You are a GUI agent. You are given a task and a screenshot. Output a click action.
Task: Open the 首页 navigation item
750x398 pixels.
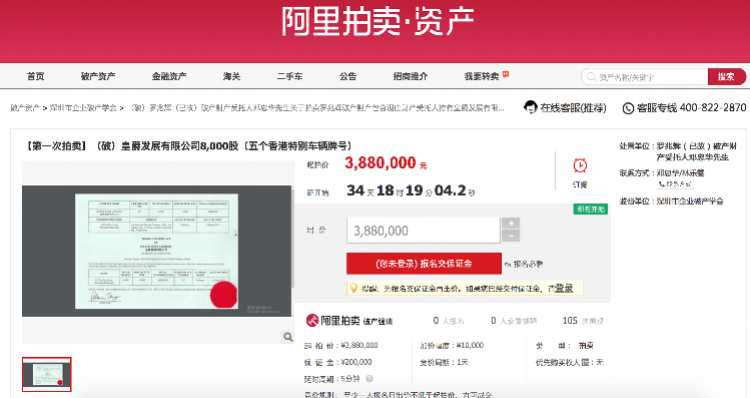click(35, 76)
